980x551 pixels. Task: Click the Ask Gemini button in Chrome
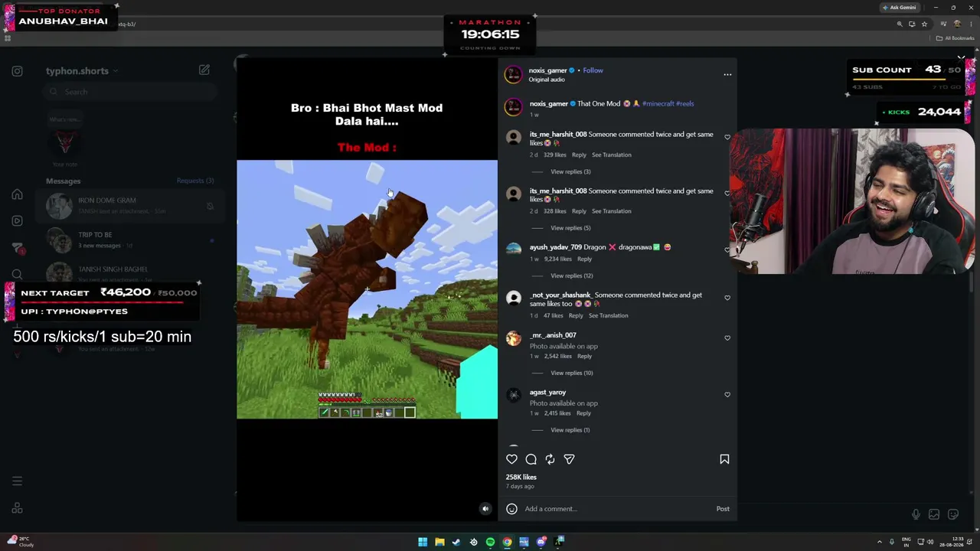(x=900, y=8)
